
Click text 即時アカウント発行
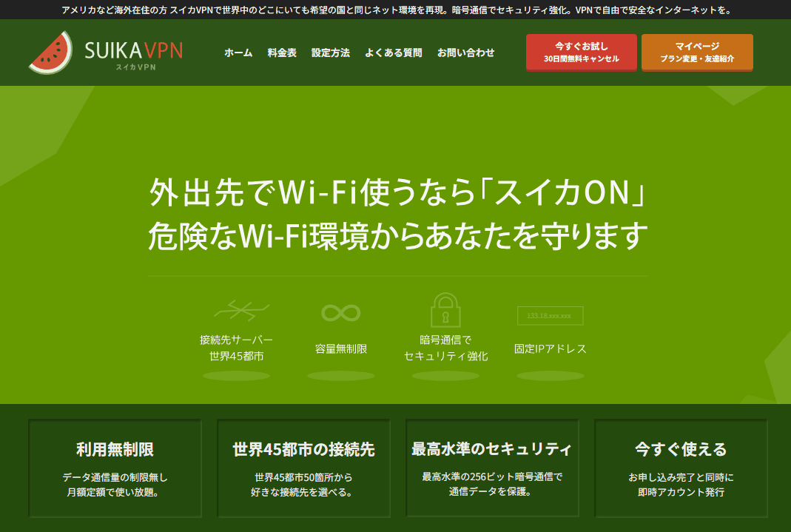(x=681, y=492)
